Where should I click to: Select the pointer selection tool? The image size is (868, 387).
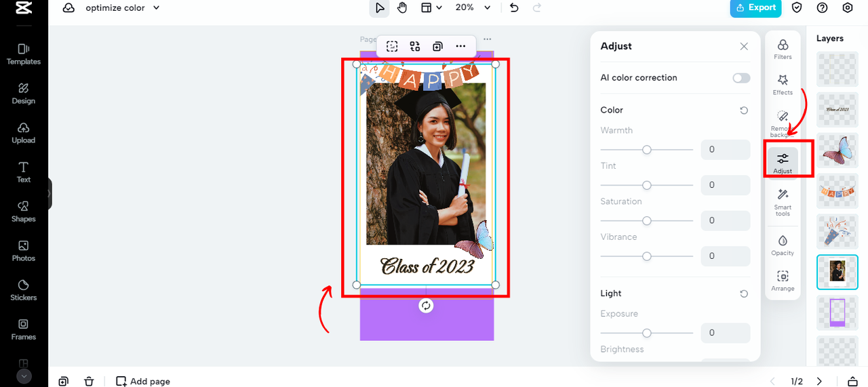pyautogui.click(x=380, y=8)
